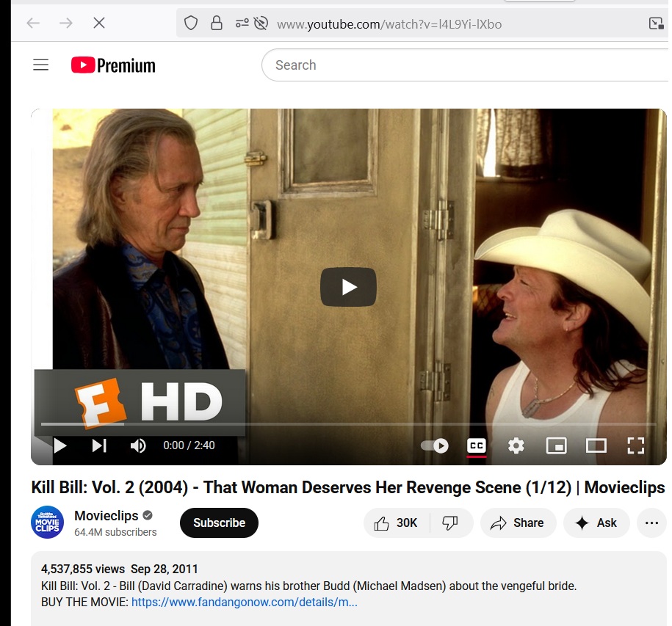672x626 pixels.
Task: Enter full screen mode
Action: [635, 445]
